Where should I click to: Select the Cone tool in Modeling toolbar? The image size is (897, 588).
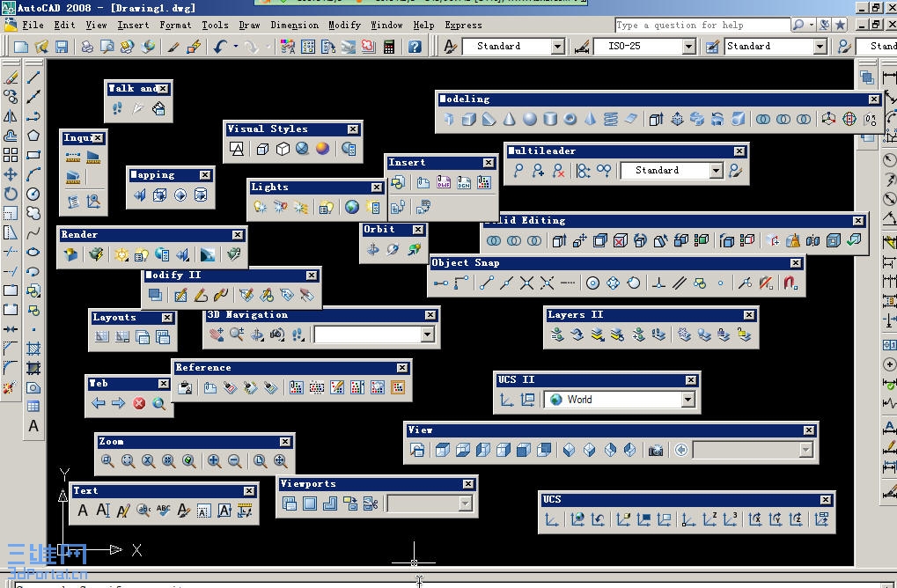click(509, 119)
